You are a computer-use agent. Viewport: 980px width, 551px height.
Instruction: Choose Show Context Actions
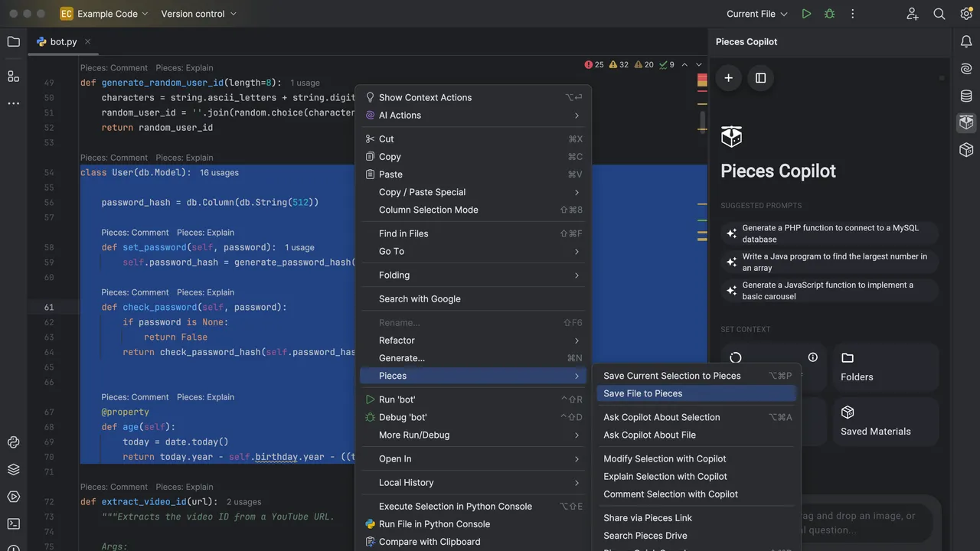pyautogui.click(x=474, y=97)
